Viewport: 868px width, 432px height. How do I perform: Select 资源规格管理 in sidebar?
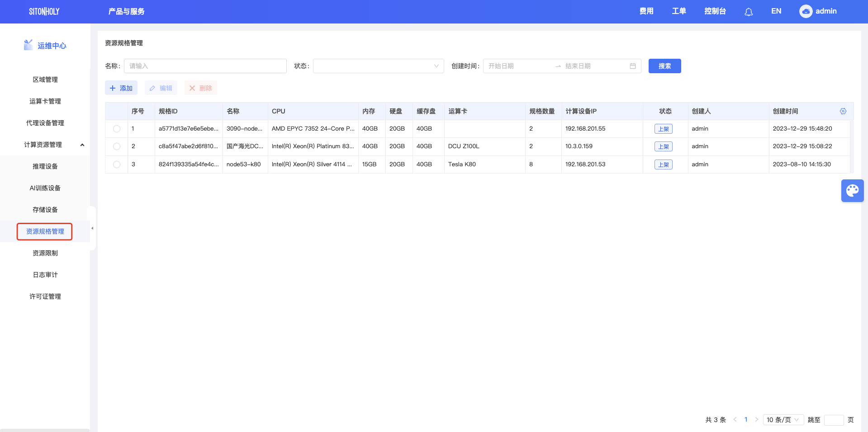[45, 231]
